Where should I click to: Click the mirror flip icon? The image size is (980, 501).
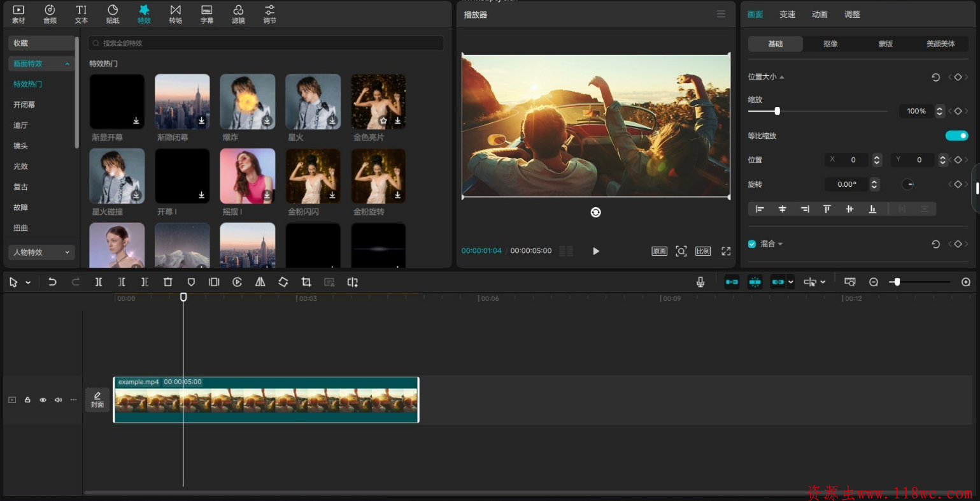point(260,282)
